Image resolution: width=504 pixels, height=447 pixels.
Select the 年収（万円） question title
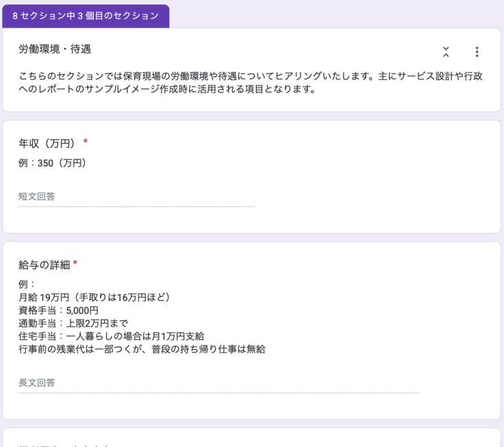pos(47,142)
